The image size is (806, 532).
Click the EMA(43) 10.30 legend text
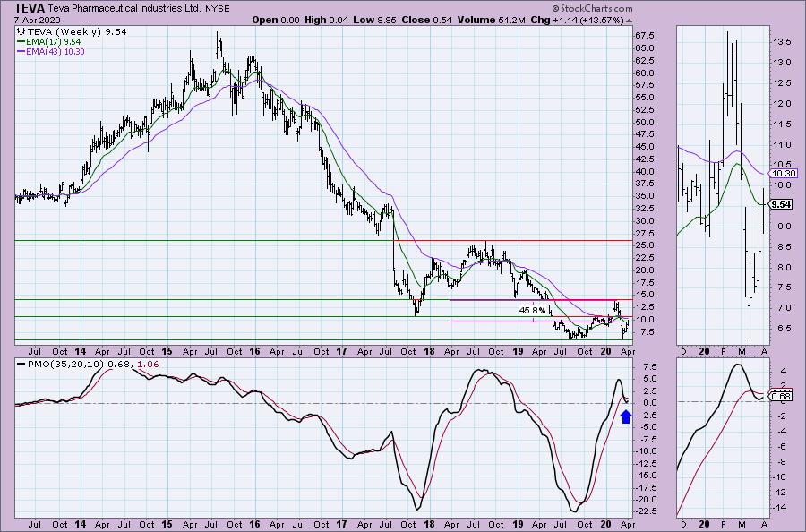click(x=56, y=52)
